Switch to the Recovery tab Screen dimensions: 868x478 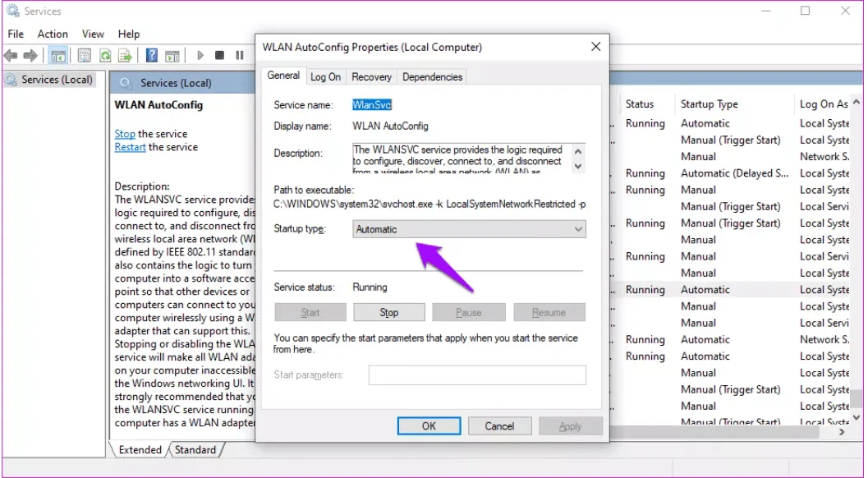(x=371, y=77)
